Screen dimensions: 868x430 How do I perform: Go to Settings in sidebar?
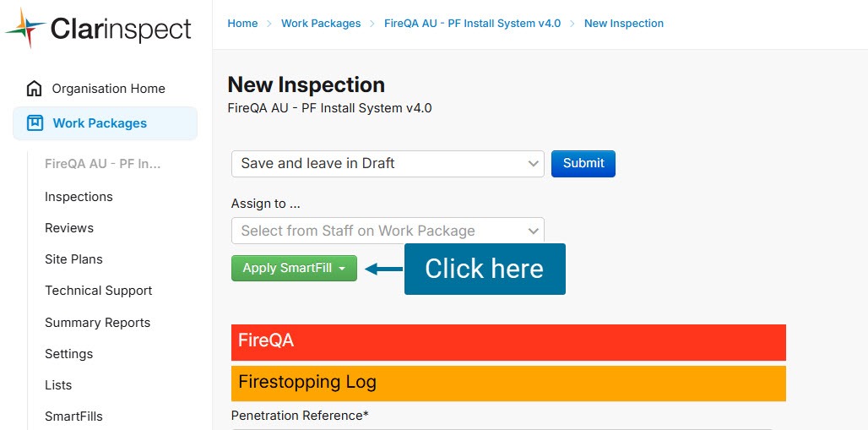tap(68, 354)
